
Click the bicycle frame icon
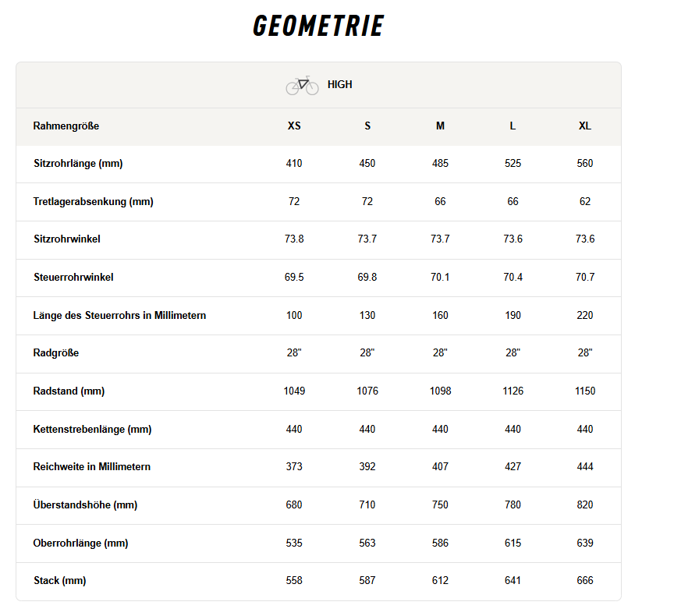(x=302, y=85)
